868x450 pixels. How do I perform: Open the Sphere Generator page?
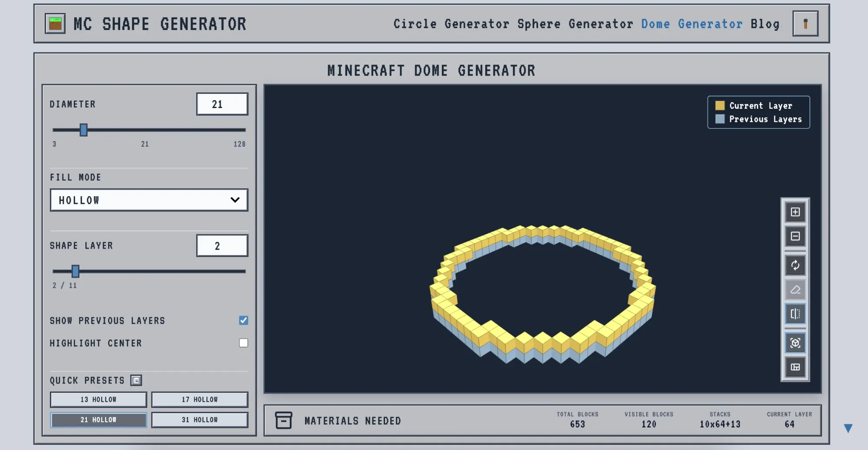click(x=575, y=24)
